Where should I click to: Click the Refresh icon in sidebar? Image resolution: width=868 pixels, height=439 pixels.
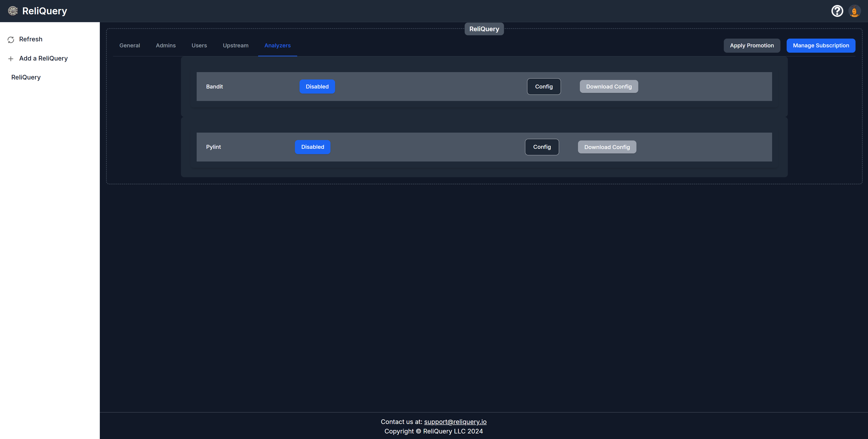click(11, 40)
